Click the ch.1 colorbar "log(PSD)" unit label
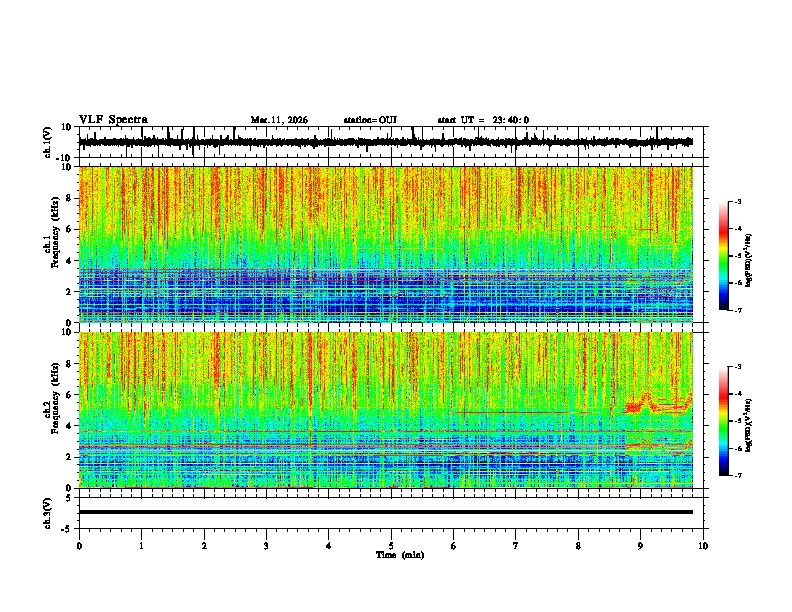 tap(748, 261)
